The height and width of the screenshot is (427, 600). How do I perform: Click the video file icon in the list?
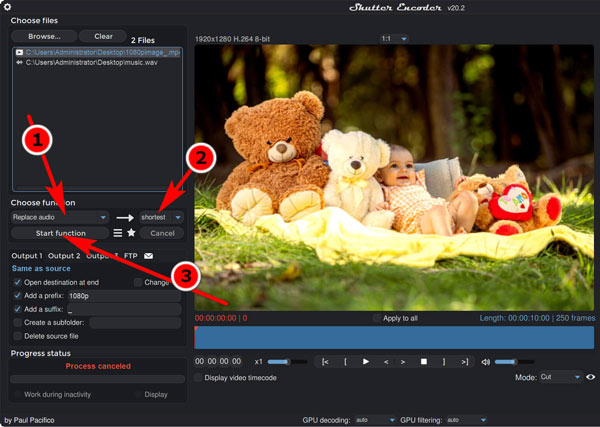(19, 52)
